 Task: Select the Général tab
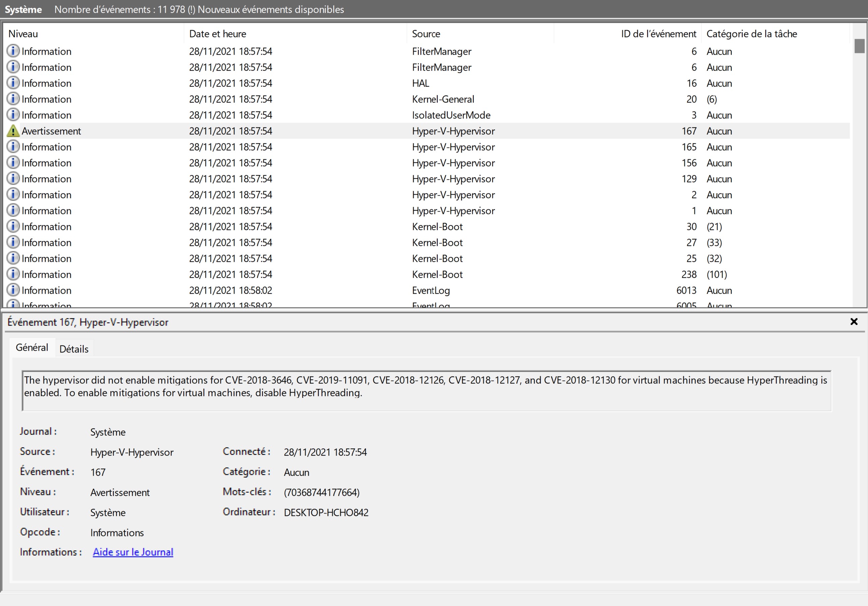(32, 347)
